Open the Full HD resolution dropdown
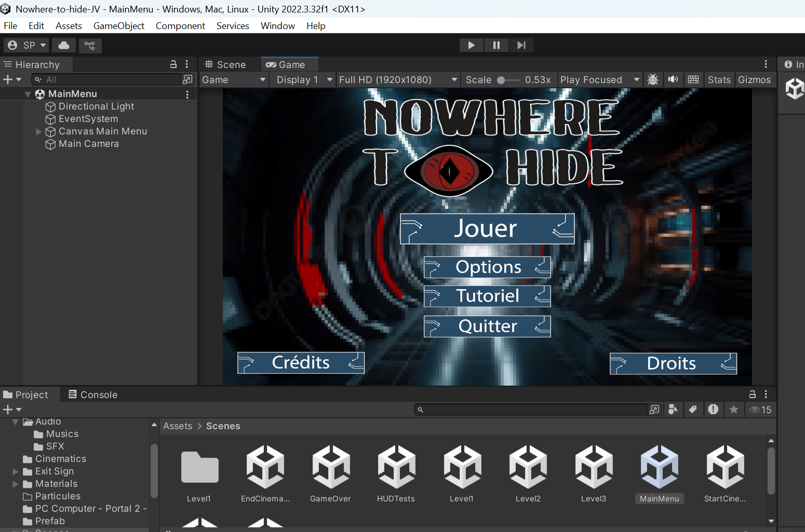 tap(397, 79)
